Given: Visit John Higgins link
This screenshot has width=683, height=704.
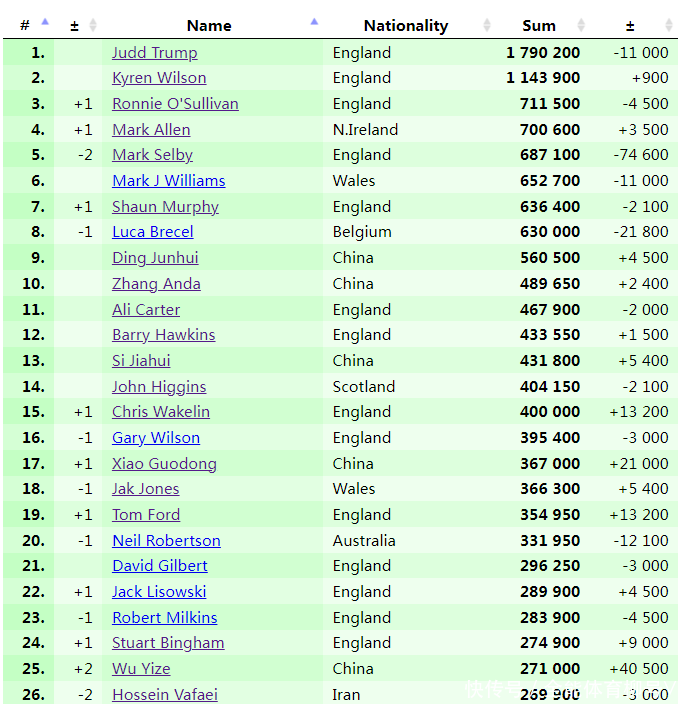Looking at the screenshot, I should (159, 387).
